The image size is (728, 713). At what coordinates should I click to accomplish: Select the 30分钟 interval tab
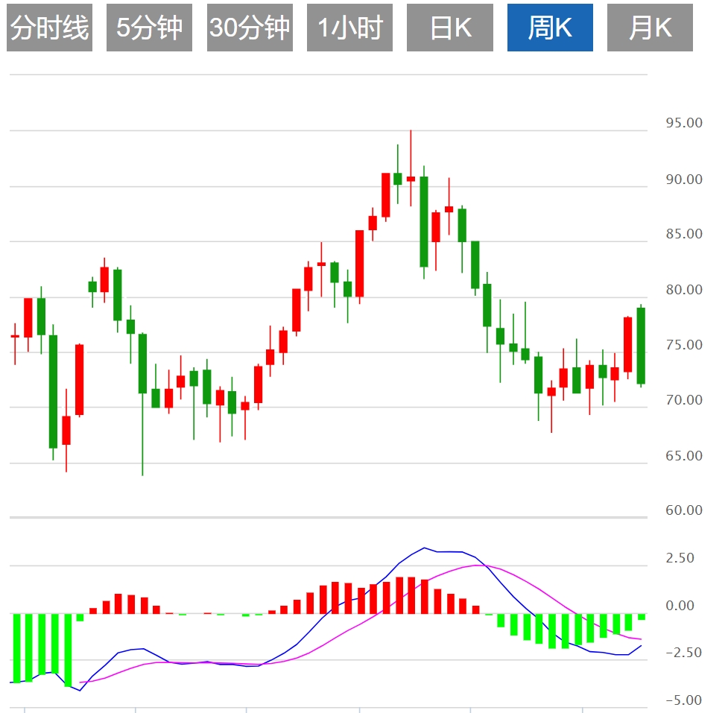pyautogui.click(x=250, y=28)
